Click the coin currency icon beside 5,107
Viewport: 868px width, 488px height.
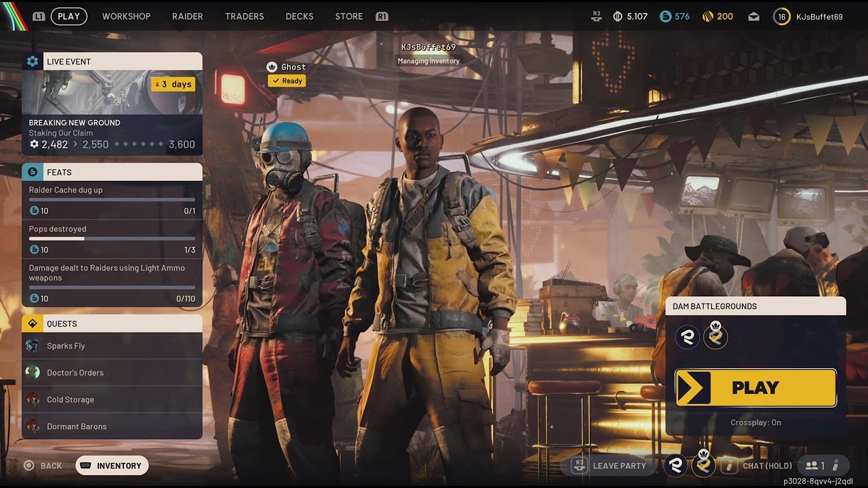(x=617, y=16)
